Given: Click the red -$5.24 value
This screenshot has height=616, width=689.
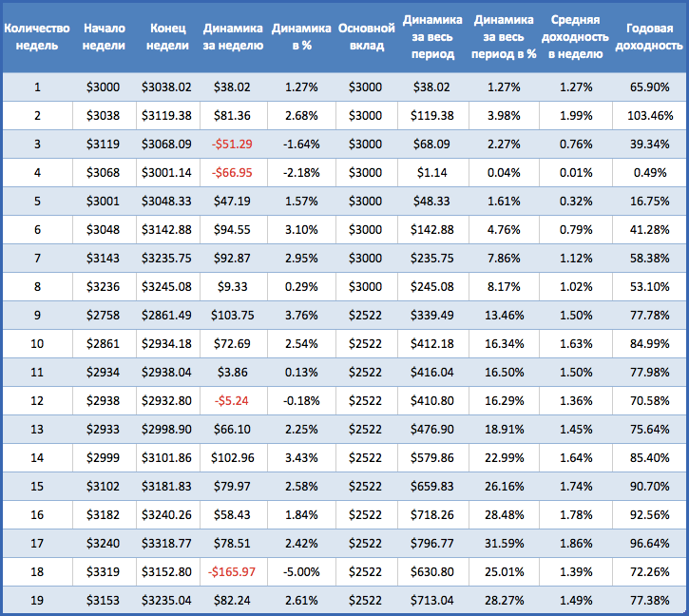Looking at the screenshot, I should [232, 401].
